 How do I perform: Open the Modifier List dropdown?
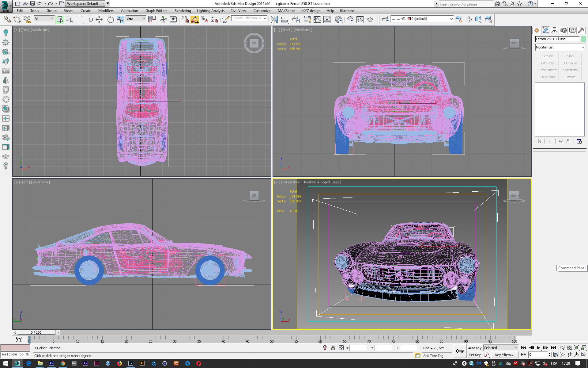pos(560,47)
